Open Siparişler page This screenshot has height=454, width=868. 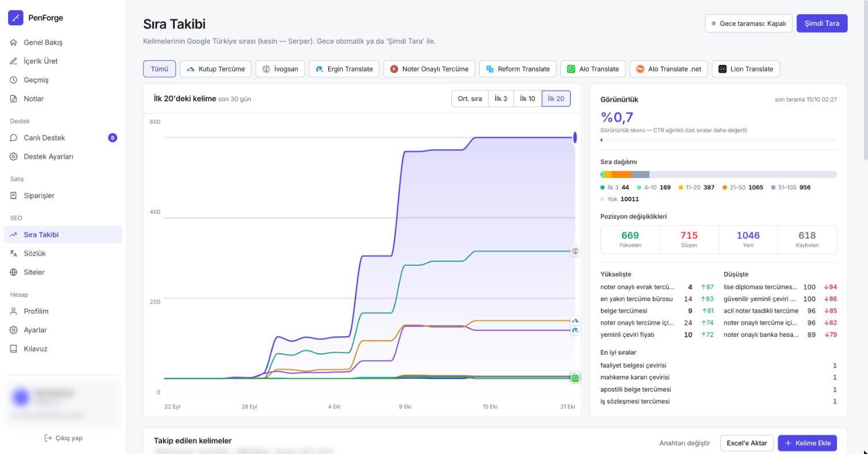[63, 196]
